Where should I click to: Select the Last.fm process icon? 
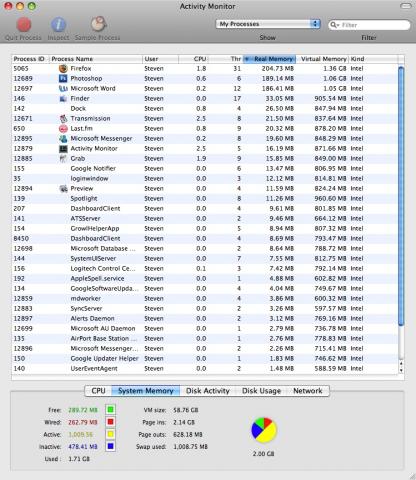coord(63,129)
